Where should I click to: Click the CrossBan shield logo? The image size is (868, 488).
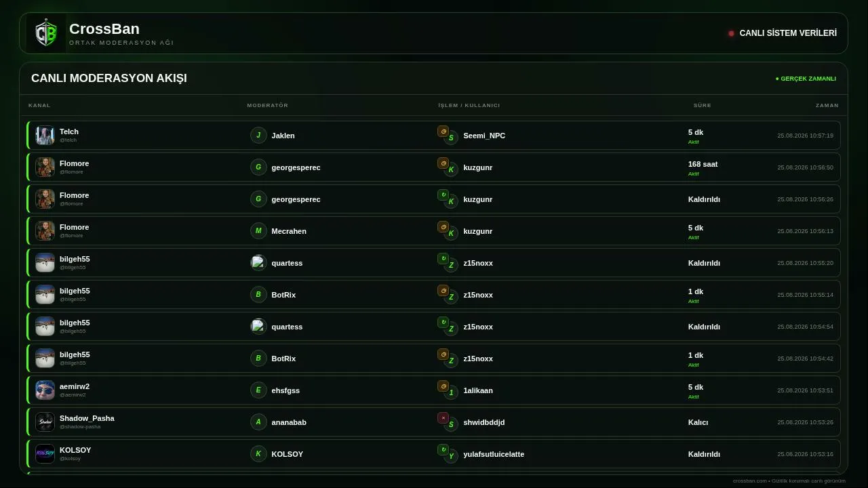46,33
